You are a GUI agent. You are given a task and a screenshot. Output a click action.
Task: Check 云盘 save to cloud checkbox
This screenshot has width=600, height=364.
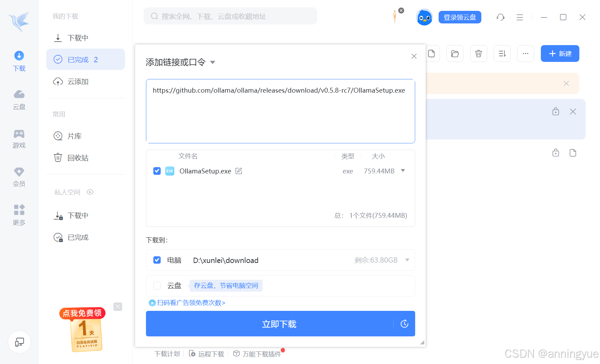pyautogui.click(x=157, y=286)
